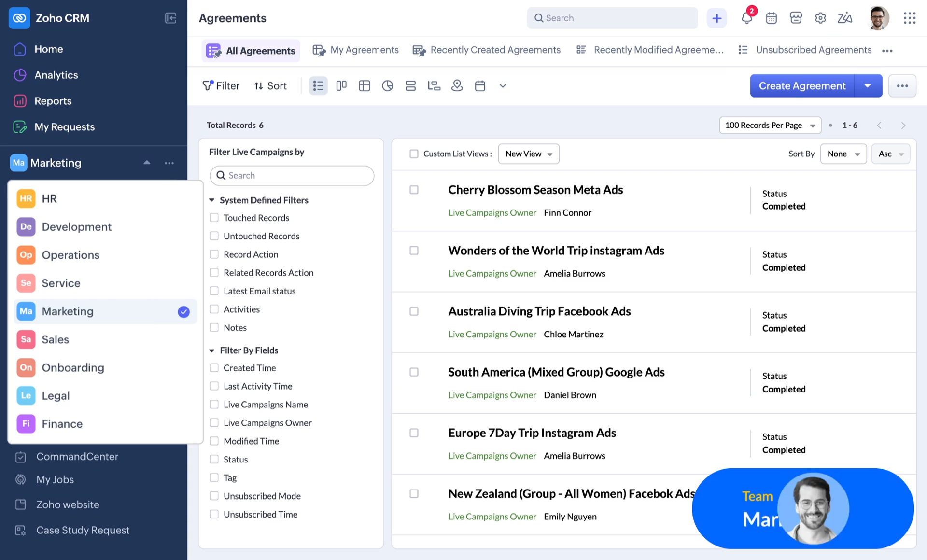Enable the Touched Records filter checkbox

pyautogui.click(x=214, y=218)
